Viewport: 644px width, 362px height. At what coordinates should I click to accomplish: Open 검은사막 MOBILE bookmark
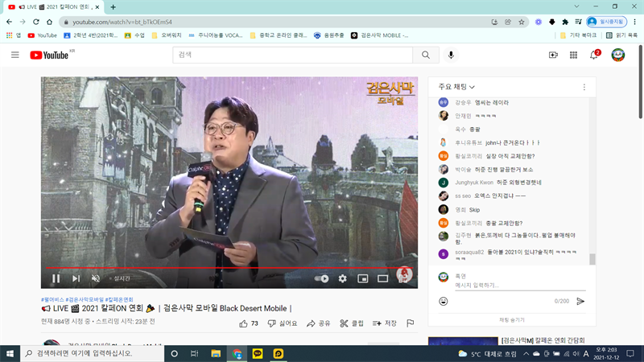coord(379,35)
